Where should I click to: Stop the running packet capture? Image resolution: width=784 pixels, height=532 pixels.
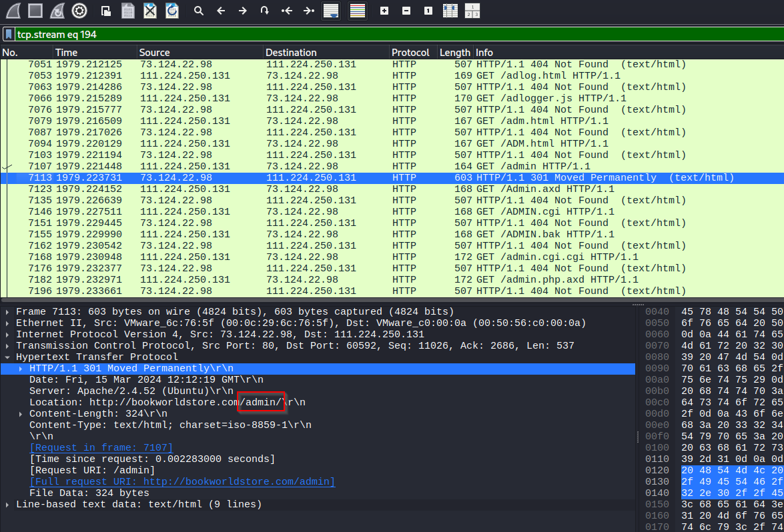click(35, 11)
